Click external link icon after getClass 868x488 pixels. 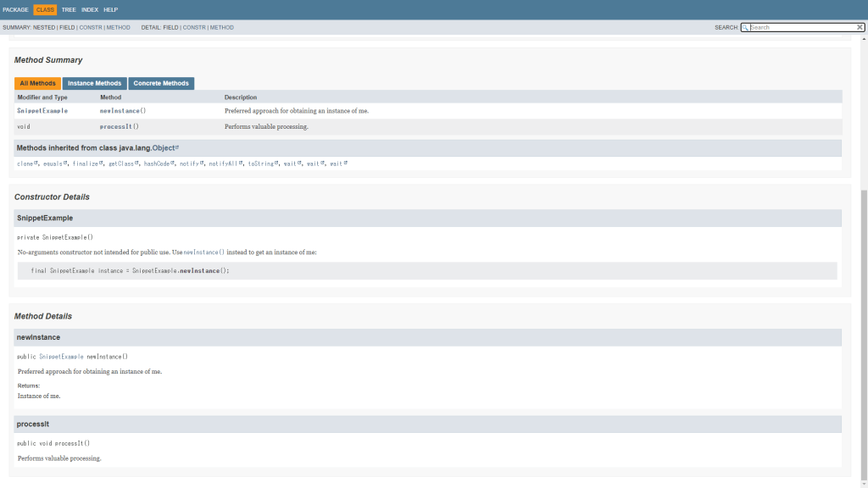pos(136,163)
